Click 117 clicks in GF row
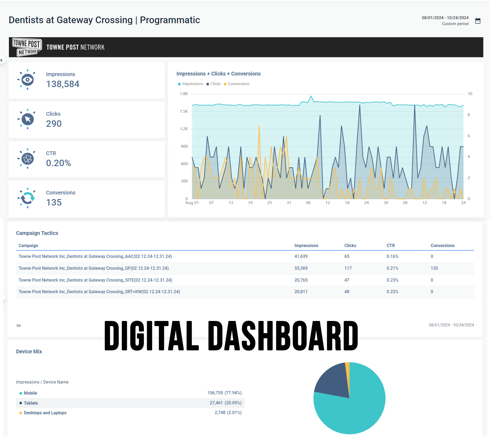This screenshot has height=448, width=490. (348, 268)
